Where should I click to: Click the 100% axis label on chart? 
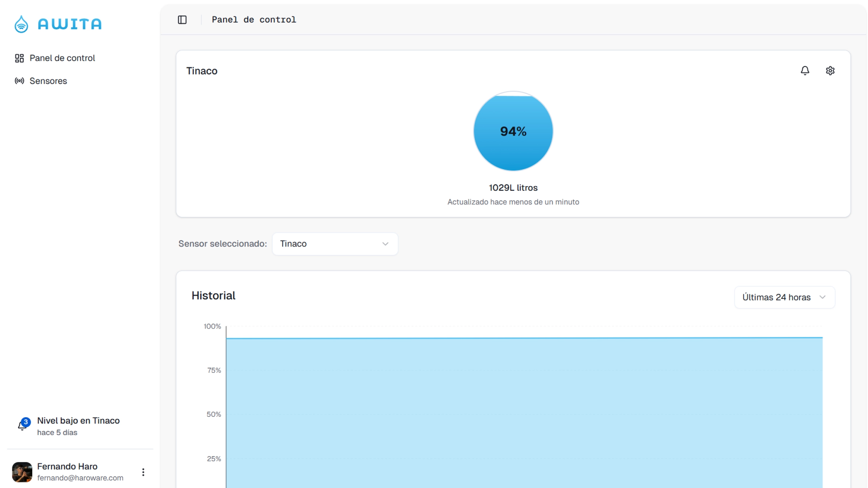pos(212,326)
